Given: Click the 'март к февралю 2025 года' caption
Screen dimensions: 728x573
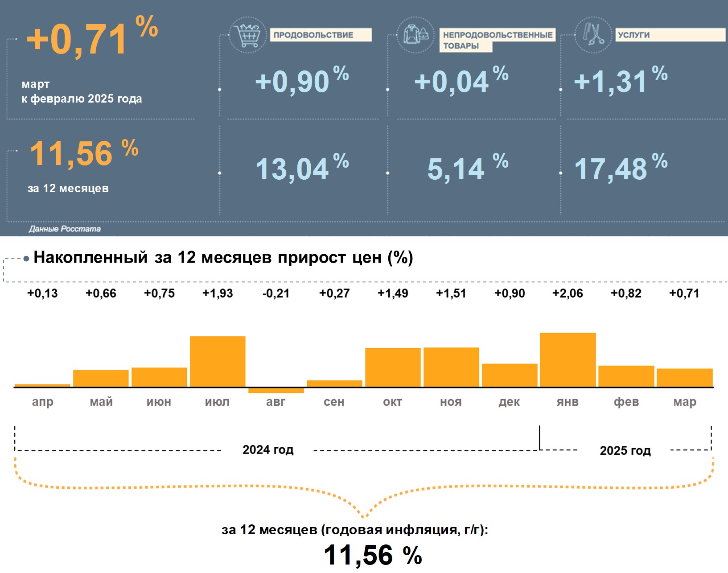Looking at the screenshot, I should coord(82,91).
